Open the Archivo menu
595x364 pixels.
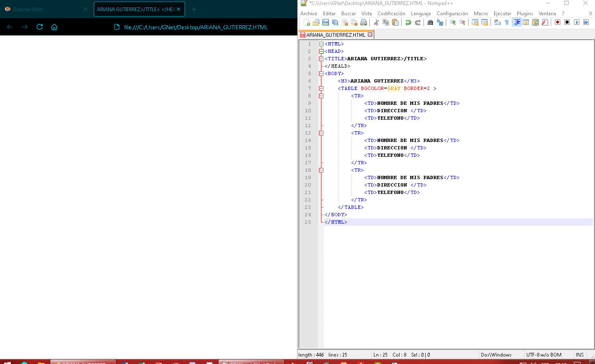pos(309,14)
